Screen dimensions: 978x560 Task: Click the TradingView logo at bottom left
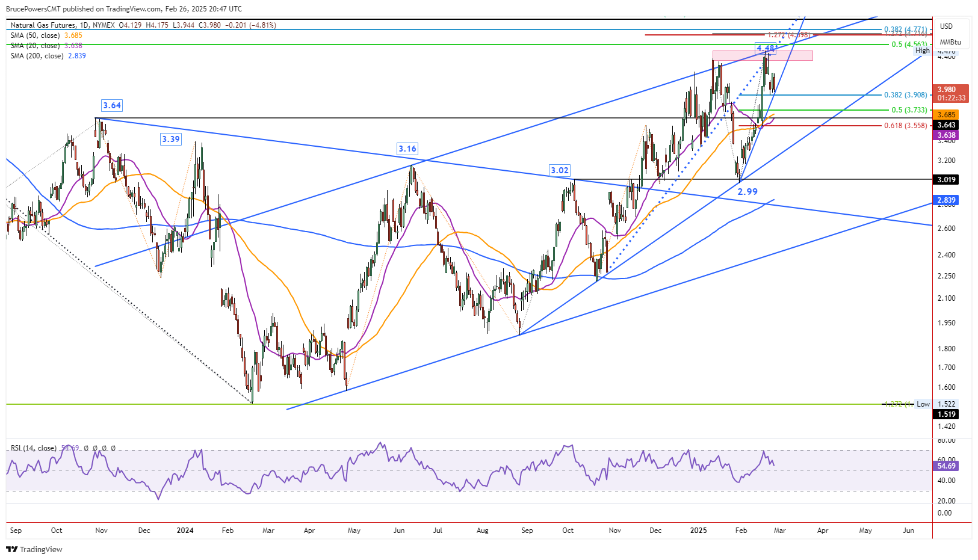[x=34, y=549]
